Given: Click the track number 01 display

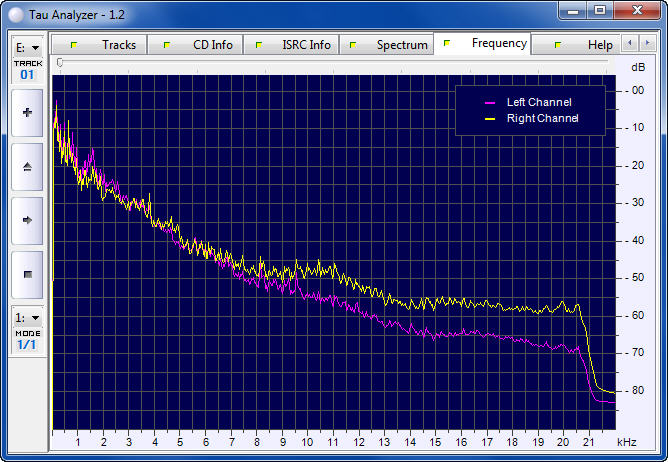Looking at the screenshot, I should 27,75.
